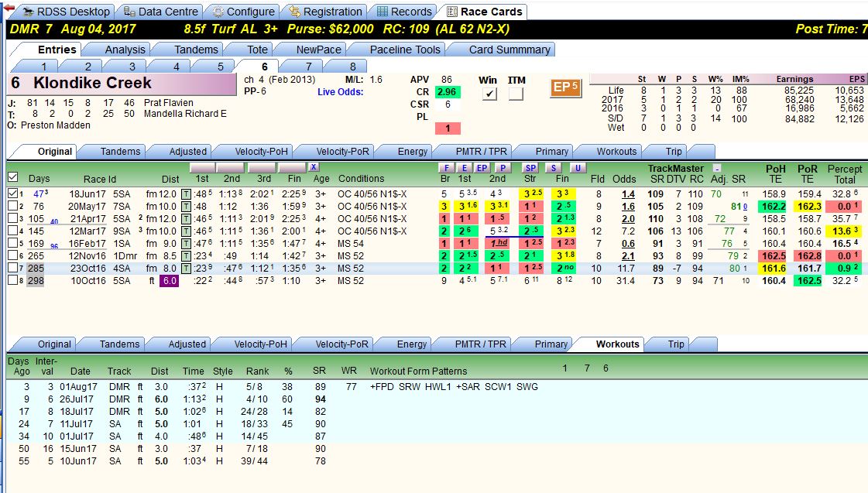
Task: Go to the Records tab
Action: (404, 12)
